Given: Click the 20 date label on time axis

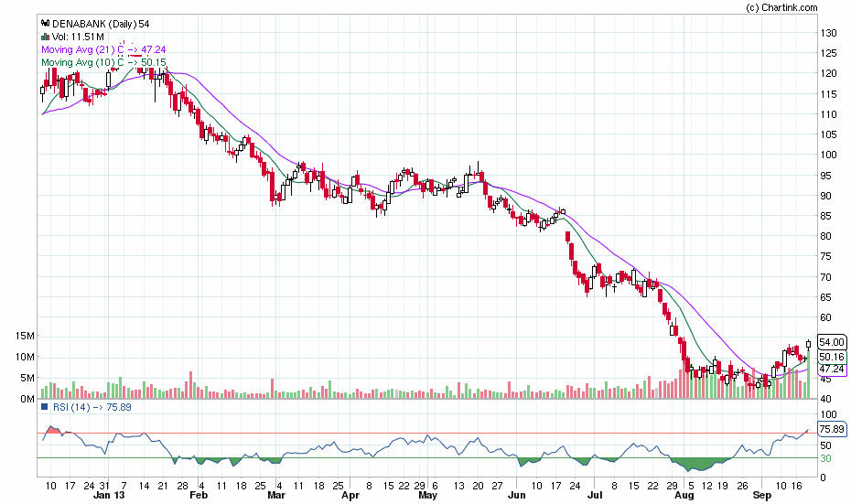Looking at the screenshot, I should pos(479,486).
